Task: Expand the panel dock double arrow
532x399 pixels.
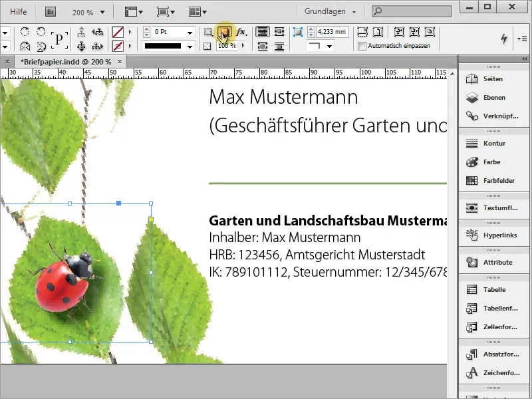Action: pos(524,59)
